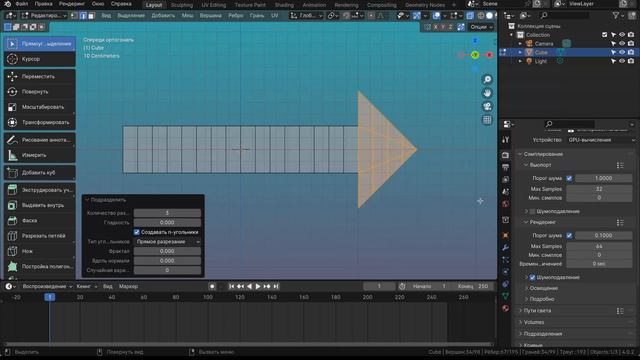Open the corner type 'Прямое разрезание' dropdown

[167, 242]
